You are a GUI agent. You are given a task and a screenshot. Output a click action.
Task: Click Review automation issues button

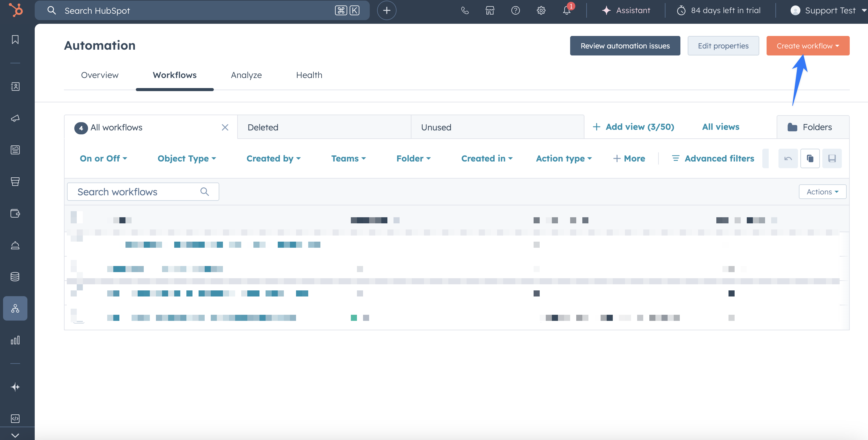625,46
